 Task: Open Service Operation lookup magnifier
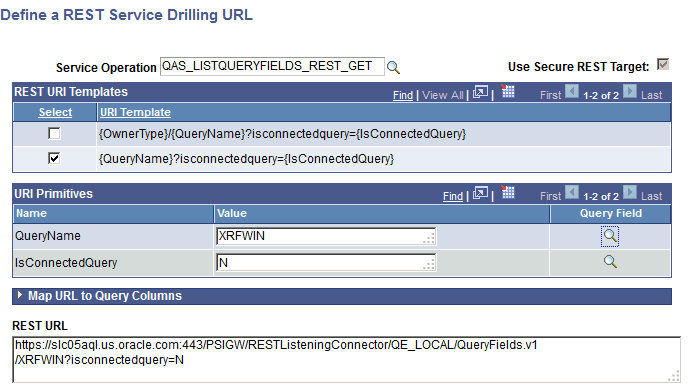[x=393, y=67]
